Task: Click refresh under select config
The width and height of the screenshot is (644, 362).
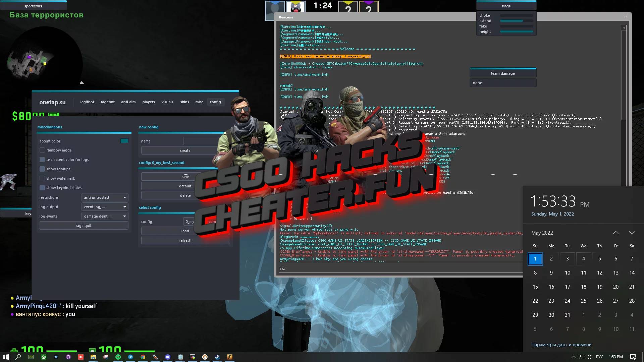Action: tap(185, 240)
